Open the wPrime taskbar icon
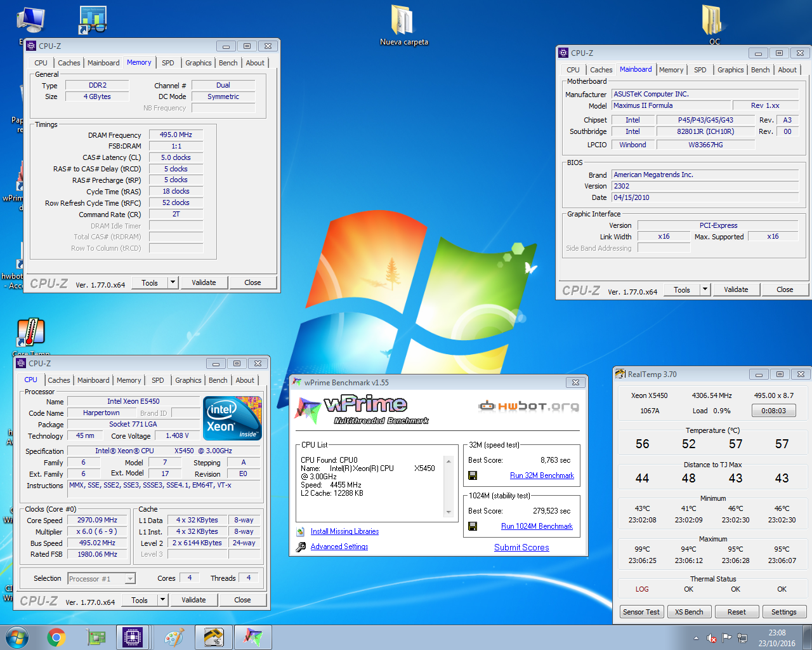 (253, 637)
